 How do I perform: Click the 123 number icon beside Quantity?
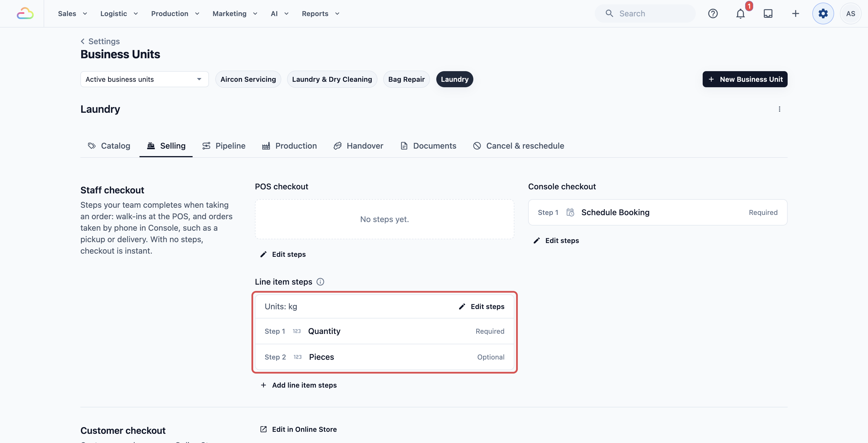tap(297, 331)
